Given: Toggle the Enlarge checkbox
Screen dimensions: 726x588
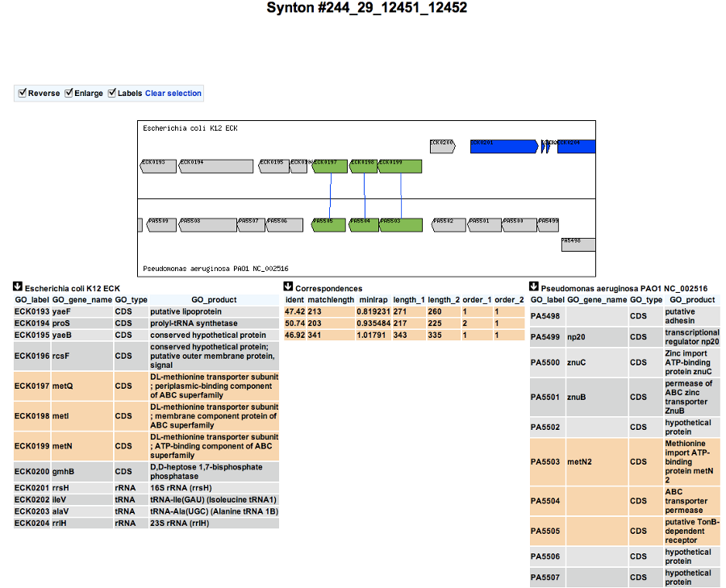Looking at the screenshot, I should tap(69, 93).
